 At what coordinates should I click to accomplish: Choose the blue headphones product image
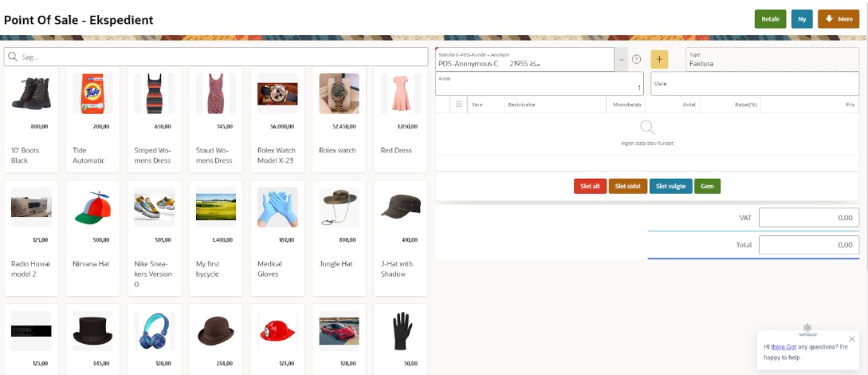[154, 330]
